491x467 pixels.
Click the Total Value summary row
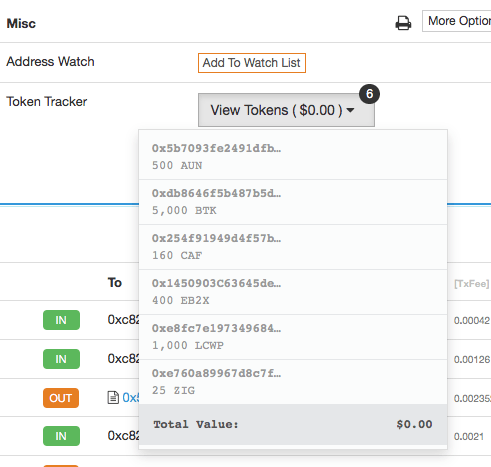coord(293,424)
